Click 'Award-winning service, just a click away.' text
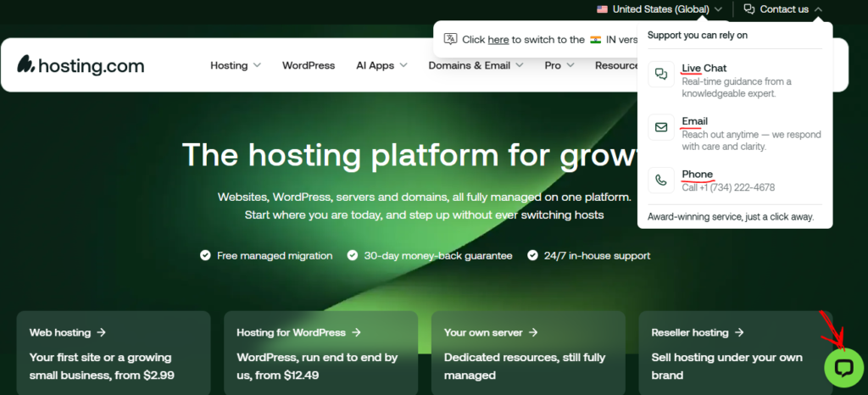 [731, 216]
